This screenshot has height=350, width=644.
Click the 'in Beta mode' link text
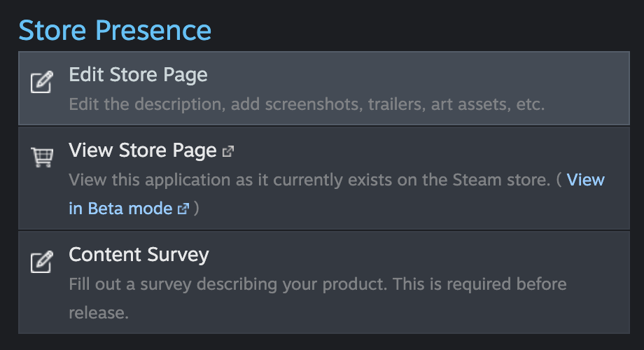[120, 209]
